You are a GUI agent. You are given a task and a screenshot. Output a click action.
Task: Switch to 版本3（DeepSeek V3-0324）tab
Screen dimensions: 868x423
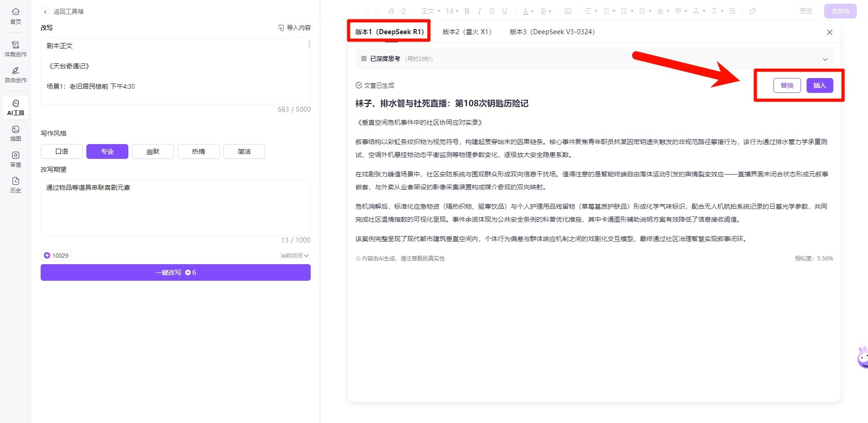[552, 31]
